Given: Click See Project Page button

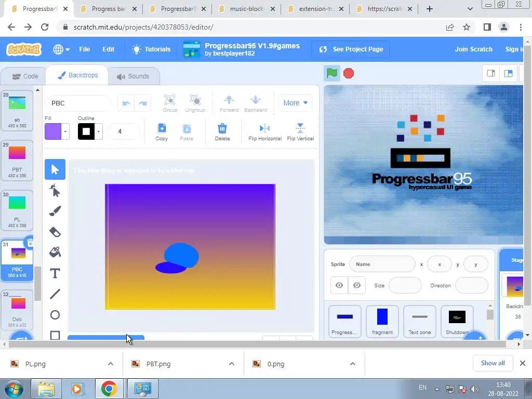Looking at the screenshot, I should click(351, 49).
